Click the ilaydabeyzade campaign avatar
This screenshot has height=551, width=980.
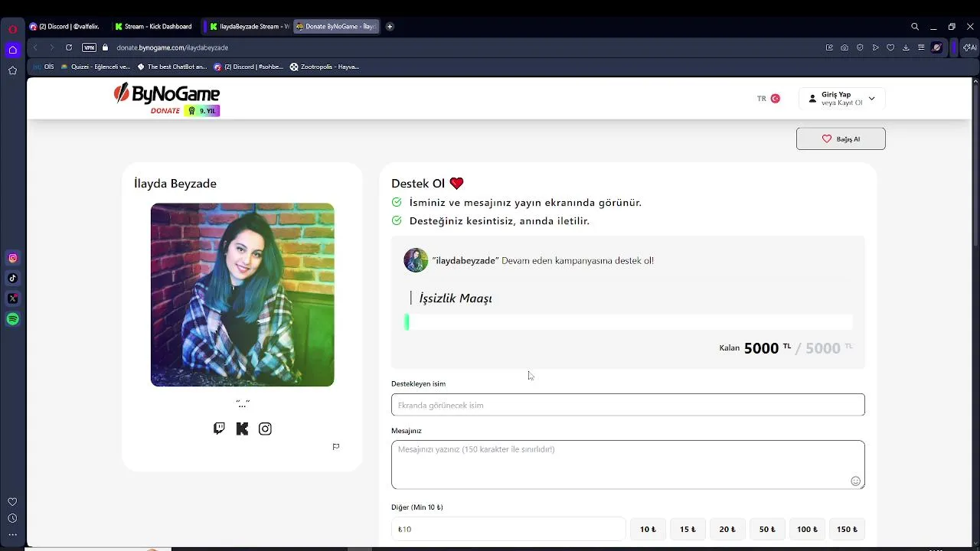pyautogui.click(x=416, y=260)
